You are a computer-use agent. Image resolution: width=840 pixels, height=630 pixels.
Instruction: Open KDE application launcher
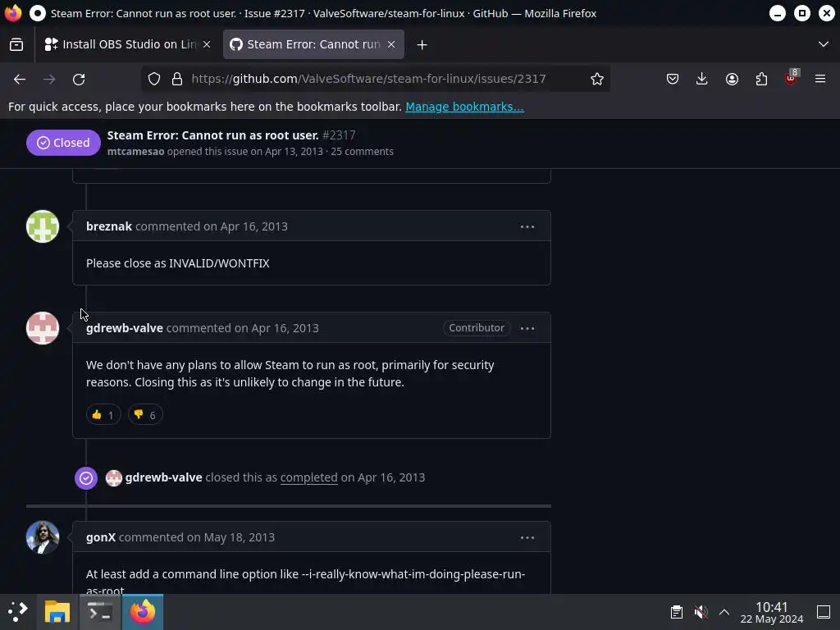coord(18,612)
